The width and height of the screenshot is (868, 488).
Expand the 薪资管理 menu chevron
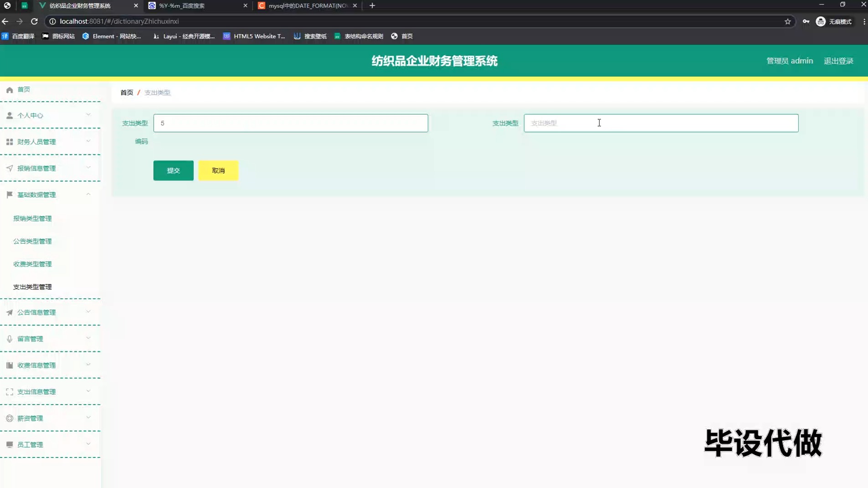pos(88,417)
